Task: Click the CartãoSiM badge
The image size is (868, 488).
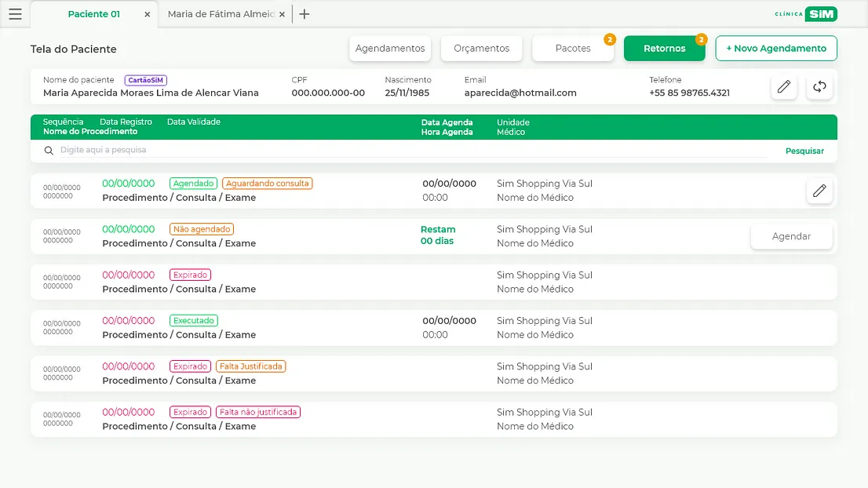Action: [146, 80]
